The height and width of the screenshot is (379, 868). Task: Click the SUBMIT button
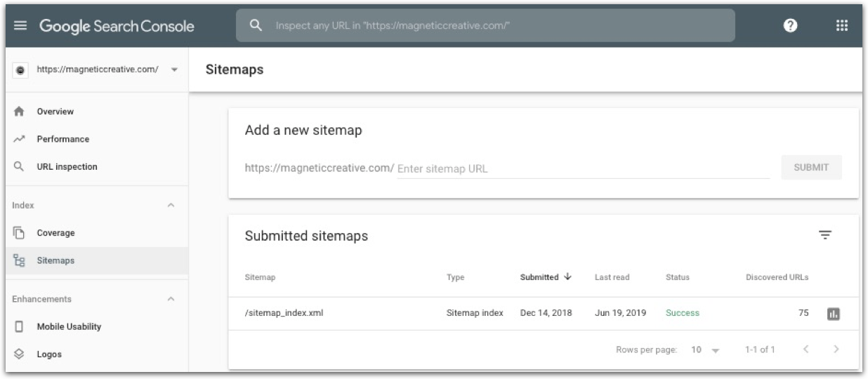(x=811, y=168)
